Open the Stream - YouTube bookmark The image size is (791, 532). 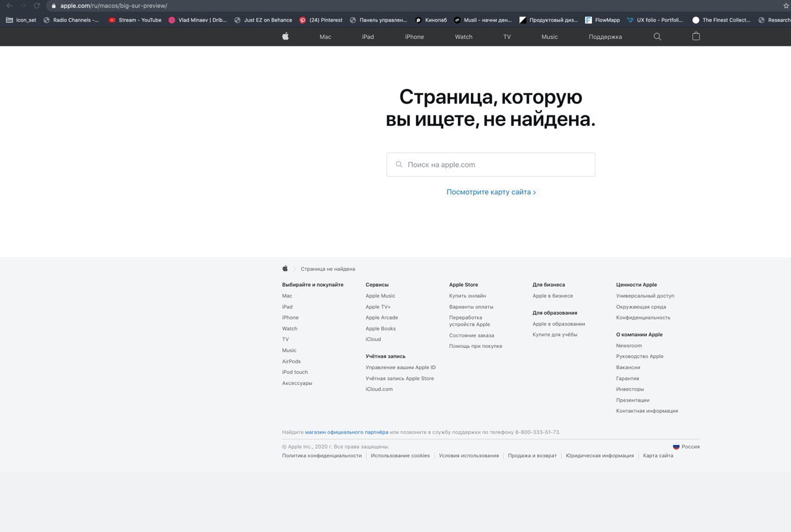[135, 20]
